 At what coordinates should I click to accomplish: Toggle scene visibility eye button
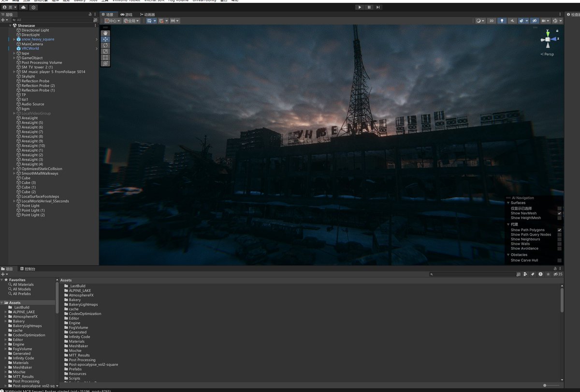(534, 21)
